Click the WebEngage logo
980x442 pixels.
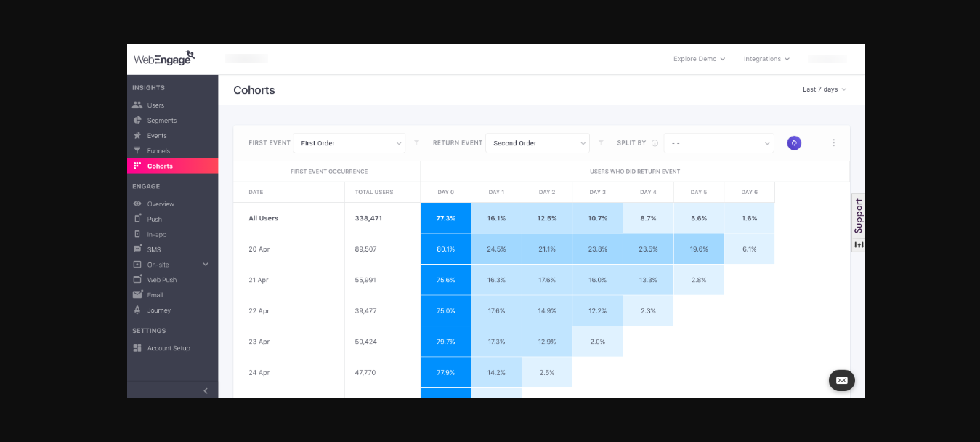[165, 59]
